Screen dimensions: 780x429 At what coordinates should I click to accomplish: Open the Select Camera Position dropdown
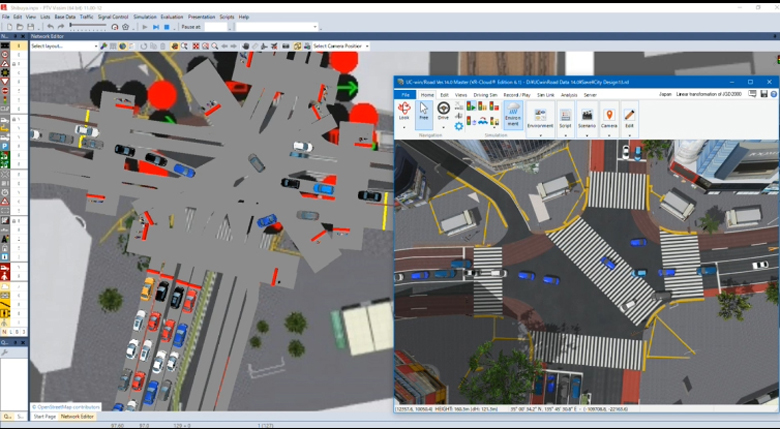[341, 46]
